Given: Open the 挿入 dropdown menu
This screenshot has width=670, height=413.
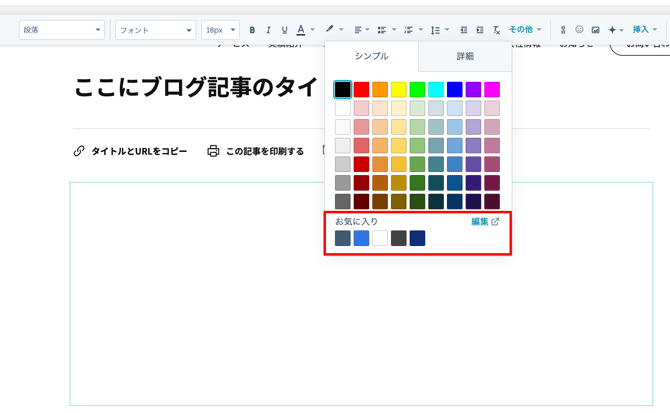Looking at the screenshot, I should (644, 29).
